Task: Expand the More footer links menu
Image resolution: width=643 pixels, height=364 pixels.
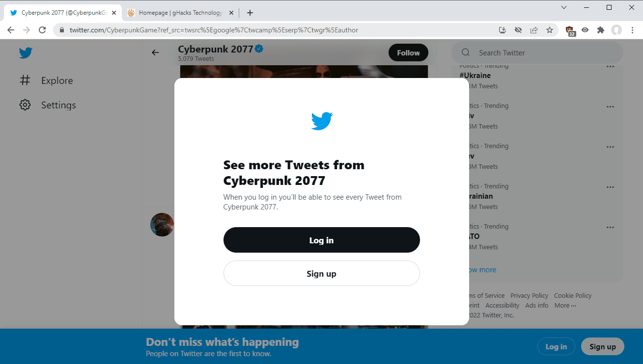Action: [565, 305]
